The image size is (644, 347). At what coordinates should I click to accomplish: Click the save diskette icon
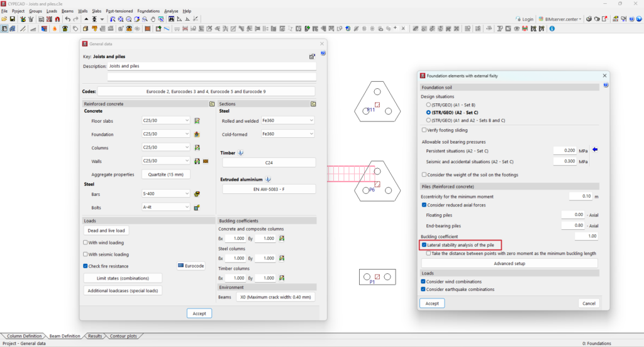tap(13, 19)
